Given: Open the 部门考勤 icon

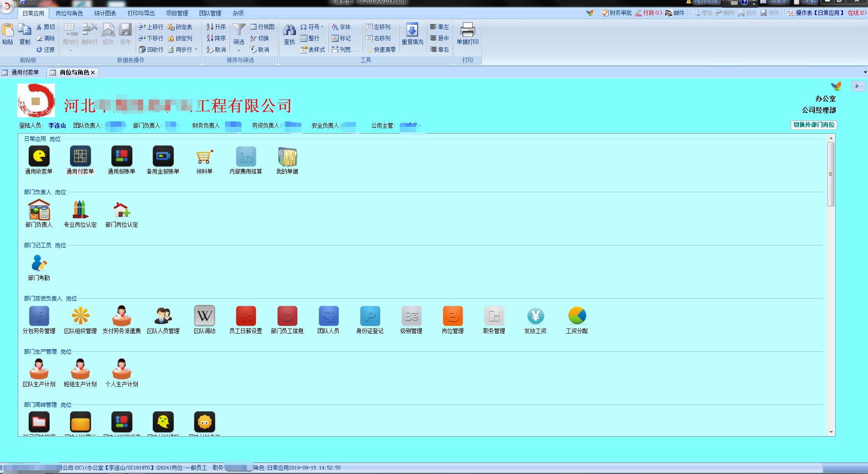Looking at the screenshot, I should [39, 264].
